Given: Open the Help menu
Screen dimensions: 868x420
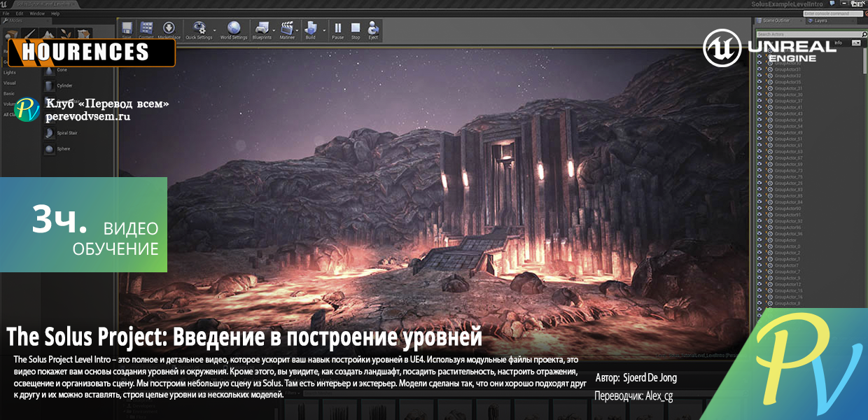Looking at the screenshot, I should pyautogui.click(x=55, y=13).
